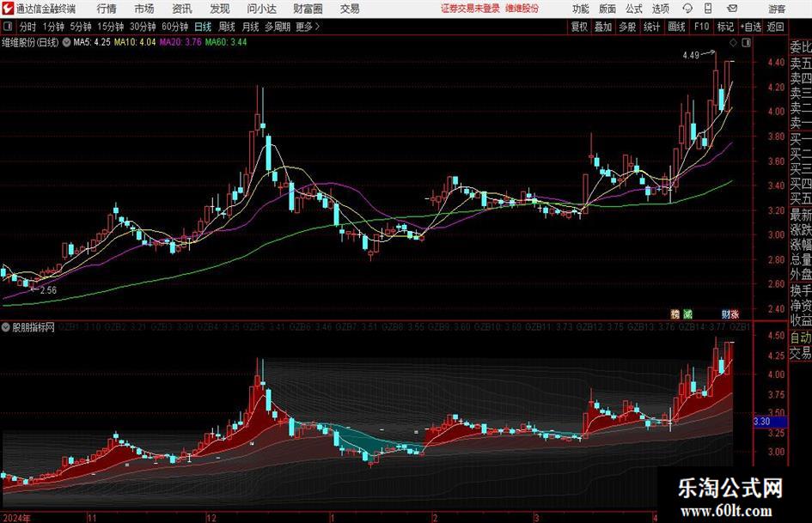Click the 复权 toolbar button
812x523 pixels.
[579, 27]
